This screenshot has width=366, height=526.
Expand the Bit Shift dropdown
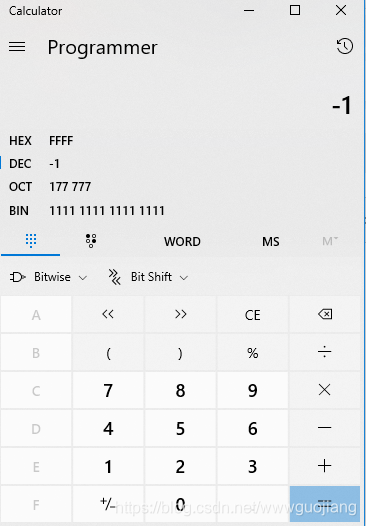[x=148, y=277]
